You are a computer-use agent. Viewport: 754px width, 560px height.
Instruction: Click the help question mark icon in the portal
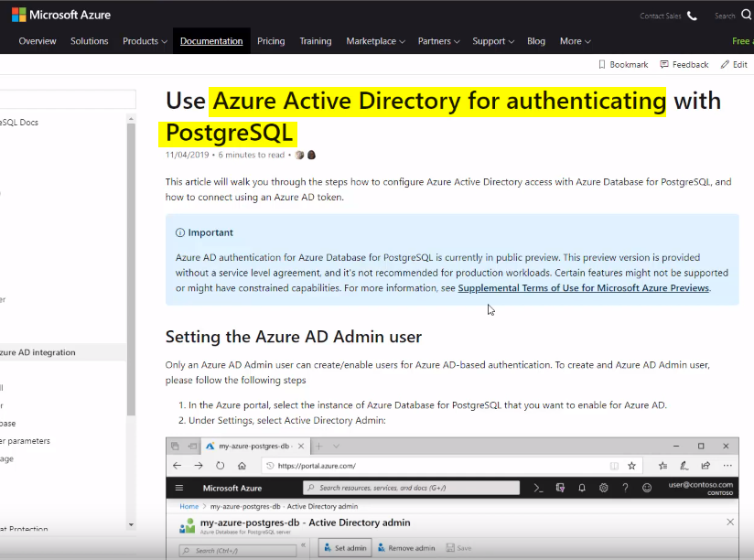626,487
